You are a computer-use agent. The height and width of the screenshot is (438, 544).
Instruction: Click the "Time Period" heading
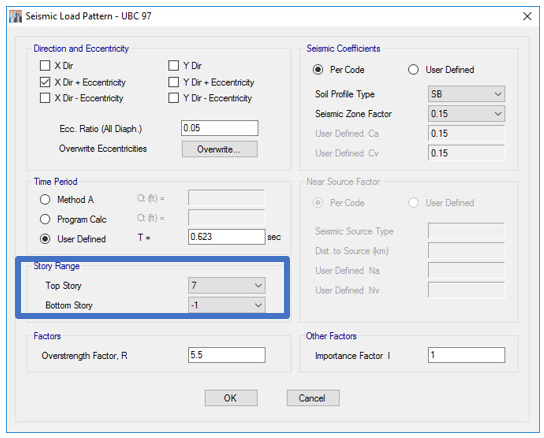coord(56,182)
